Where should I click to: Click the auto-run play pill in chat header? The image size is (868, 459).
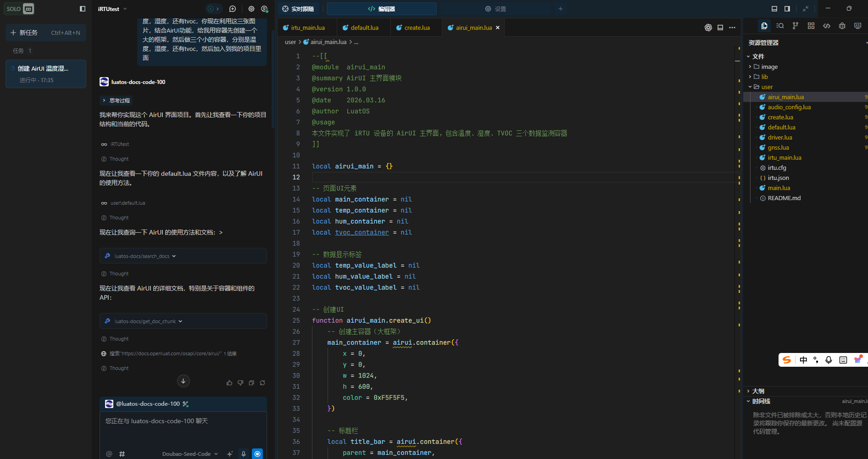213,9
